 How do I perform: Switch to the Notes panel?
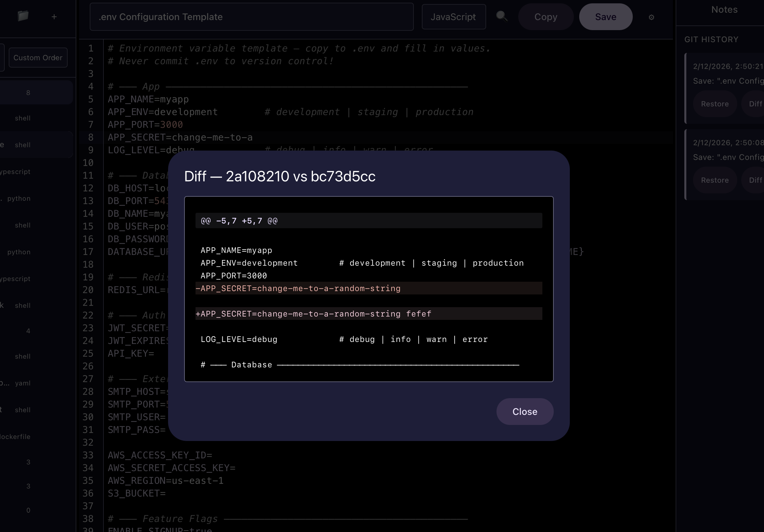724,9
